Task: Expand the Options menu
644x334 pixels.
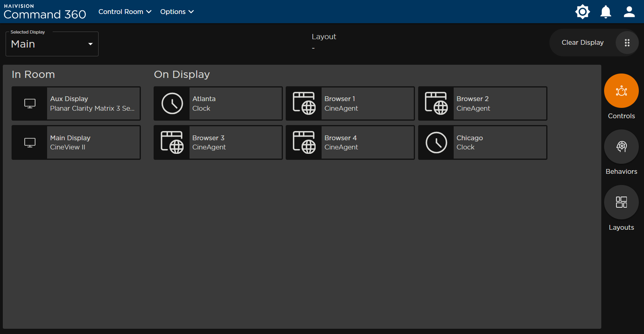Action: pyautogui.click(x=177, y=12)
